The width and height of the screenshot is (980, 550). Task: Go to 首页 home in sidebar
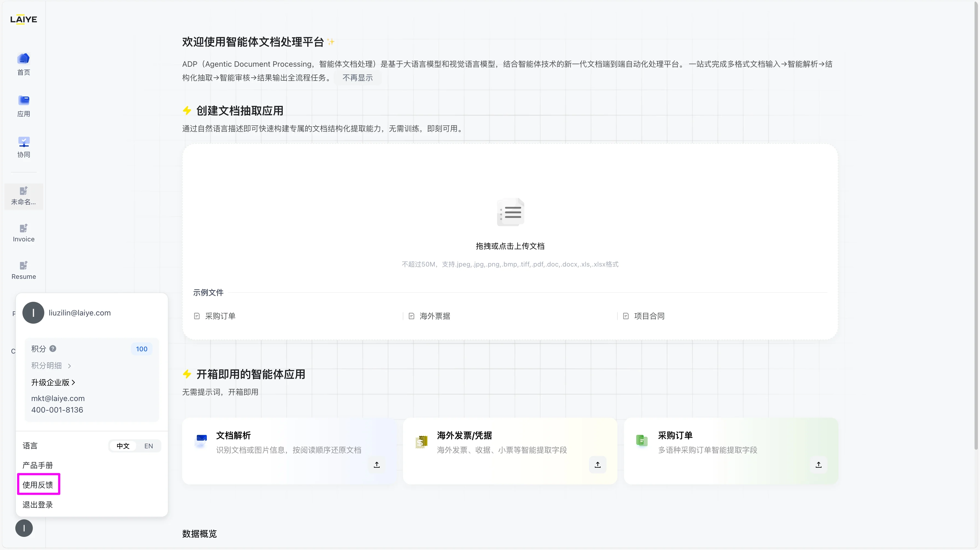24,64
